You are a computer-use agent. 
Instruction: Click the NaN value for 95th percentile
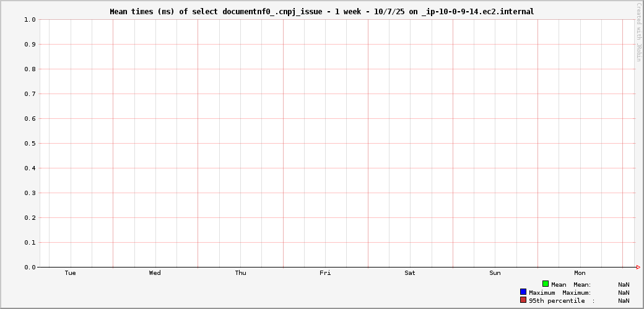click(624, 300)
